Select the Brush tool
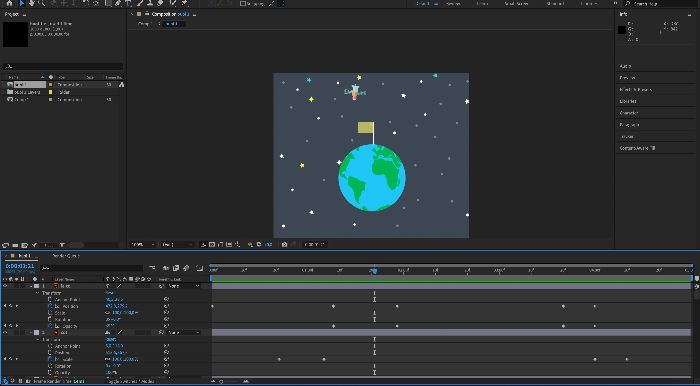The image size is (700, 386). click(x=140, y=3)
